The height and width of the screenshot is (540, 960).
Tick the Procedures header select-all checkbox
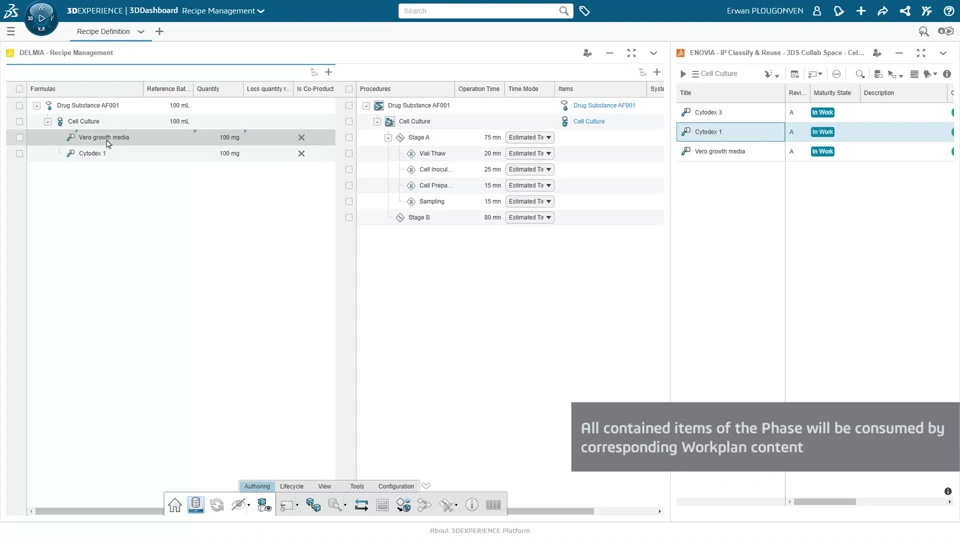349,89
